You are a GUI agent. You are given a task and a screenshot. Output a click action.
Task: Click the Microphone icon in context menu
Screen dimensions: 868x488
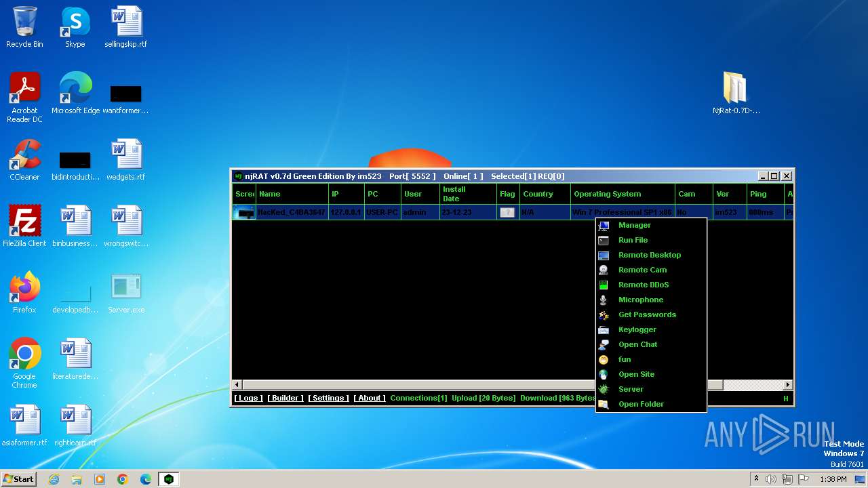click(604, 300)
